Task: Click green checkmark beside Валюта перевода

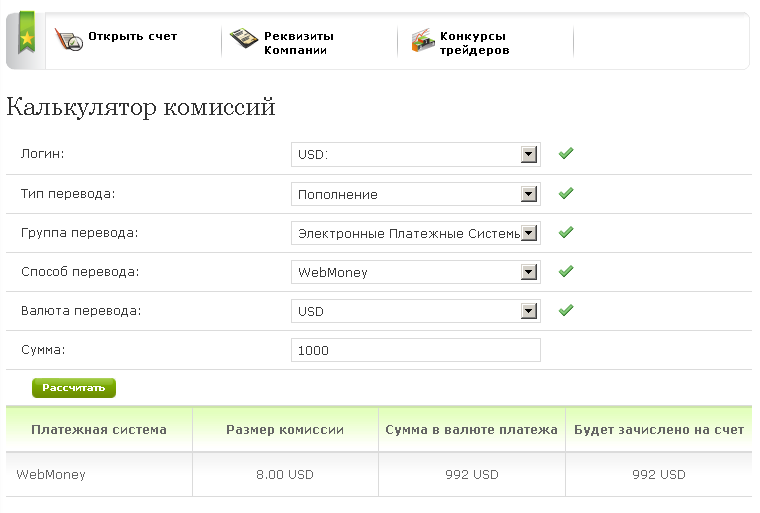Action: click(566, 310)
